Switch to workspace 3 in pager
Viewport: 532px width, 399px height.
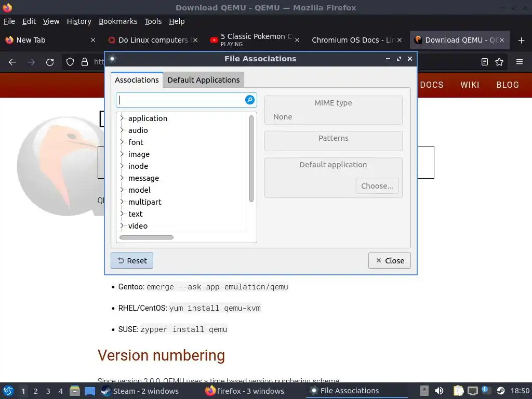click(48, 391)
